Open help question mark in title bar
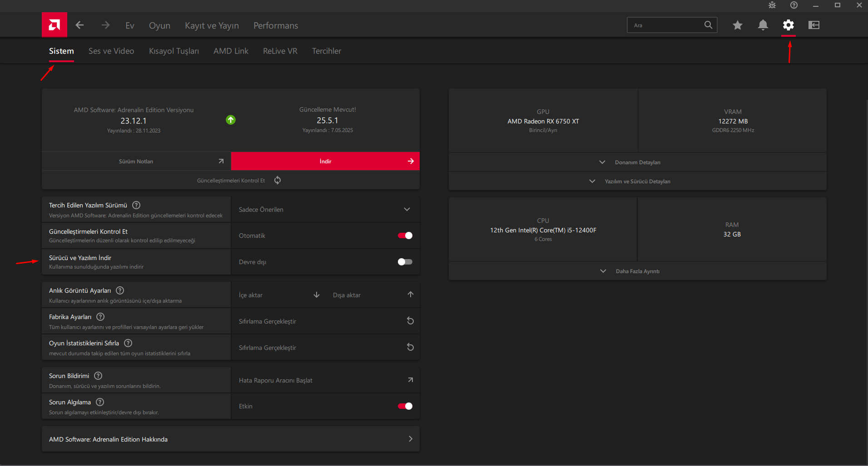This screenshot has width=868, height=466. click(x=794, y=5)
